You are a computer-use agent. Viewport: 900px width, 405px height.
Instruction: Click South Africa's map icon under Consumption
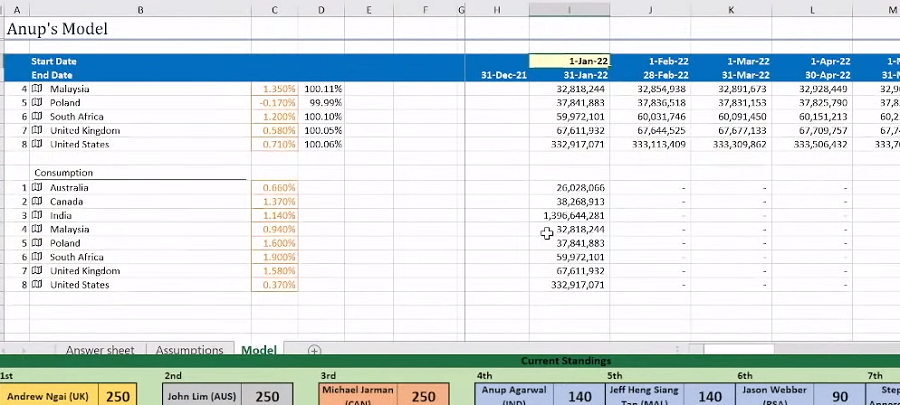click(37, 258)
